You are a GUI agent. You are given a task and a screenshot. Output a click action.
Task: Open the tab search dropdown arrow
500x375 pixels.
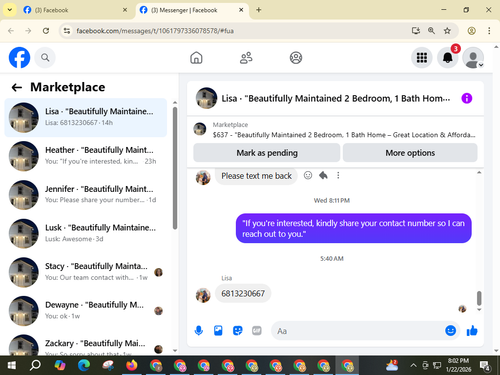click(x=10, y=10)
